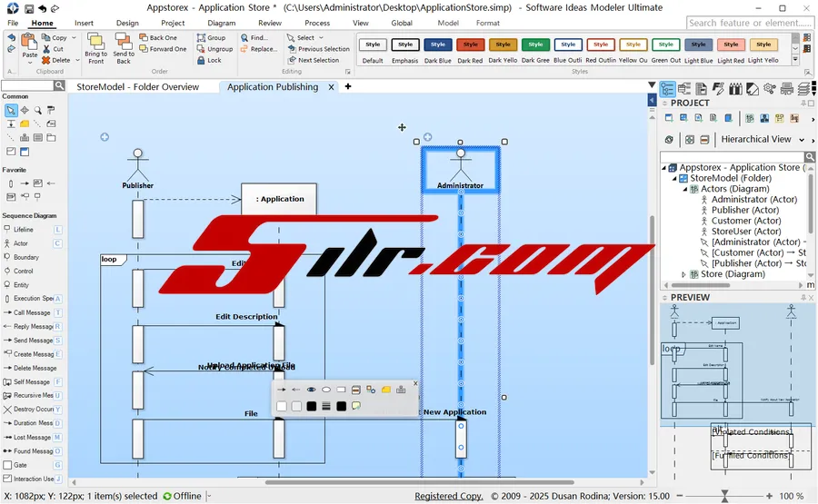This screenshot has width=818, height=504.
Task: Select the Destroy Occurrence tool
Action: tap(33, 410)
